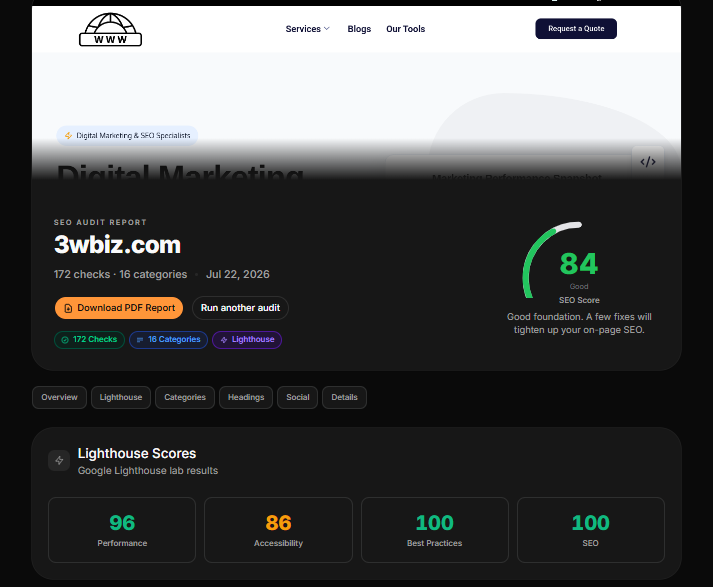Download the PDF Report

(119, 308)
